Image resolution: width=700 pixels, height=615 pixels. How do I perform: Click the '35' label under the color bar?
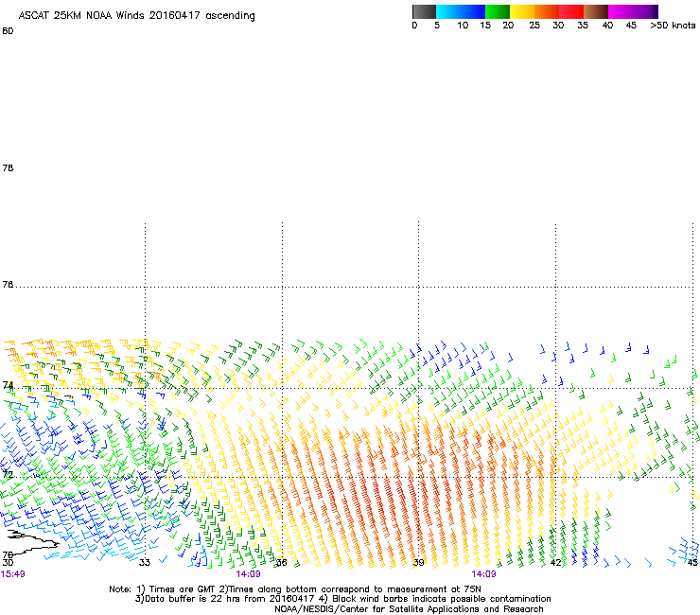point(583,26)
